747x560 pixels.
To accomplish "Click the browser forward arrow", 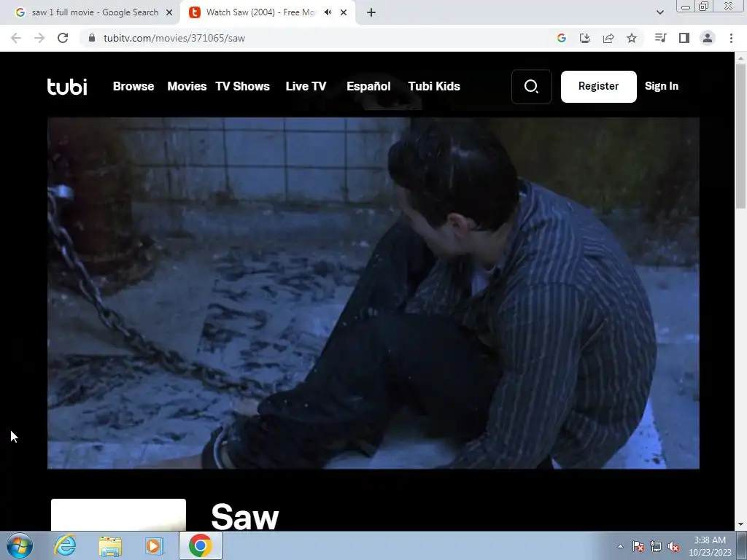I will pos(39,38).
